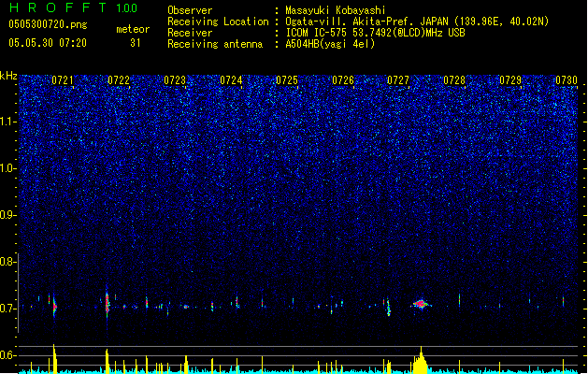Click the 0722 time marker
Image resolution: width=588 pixels, height=374 pixels.
point(119,80)
